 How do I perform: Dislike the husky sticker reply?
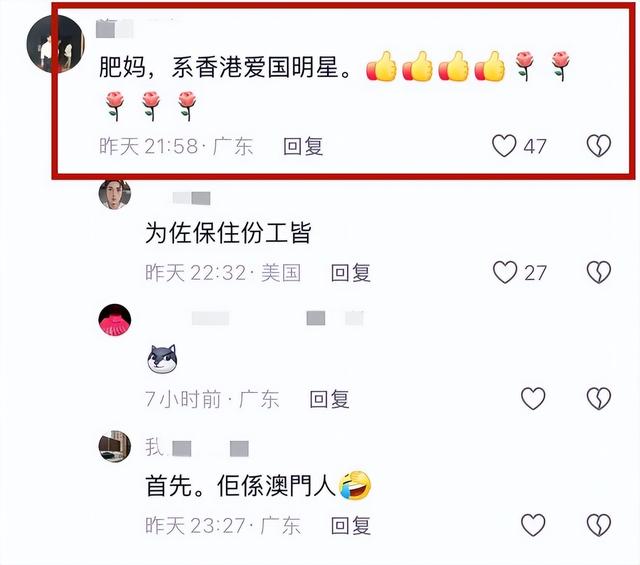[598, 398]
